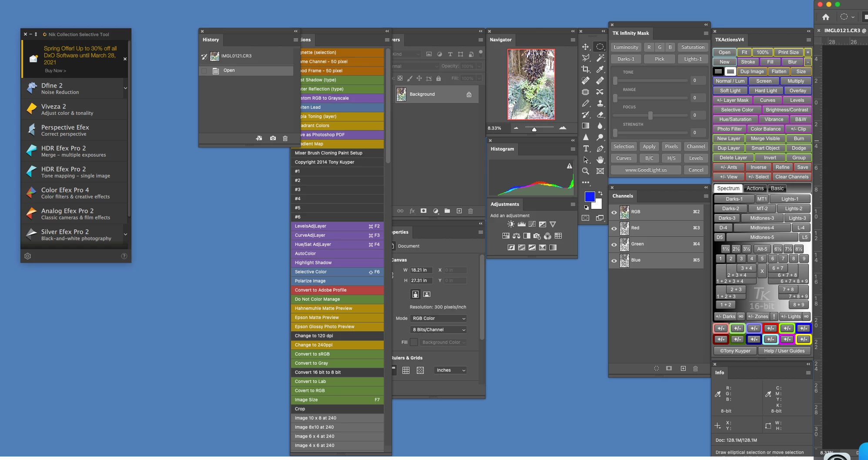The height and width of the screenshot is (460, 868).
Task: Select the Magic Wand tool
Action: click(600, 58)
